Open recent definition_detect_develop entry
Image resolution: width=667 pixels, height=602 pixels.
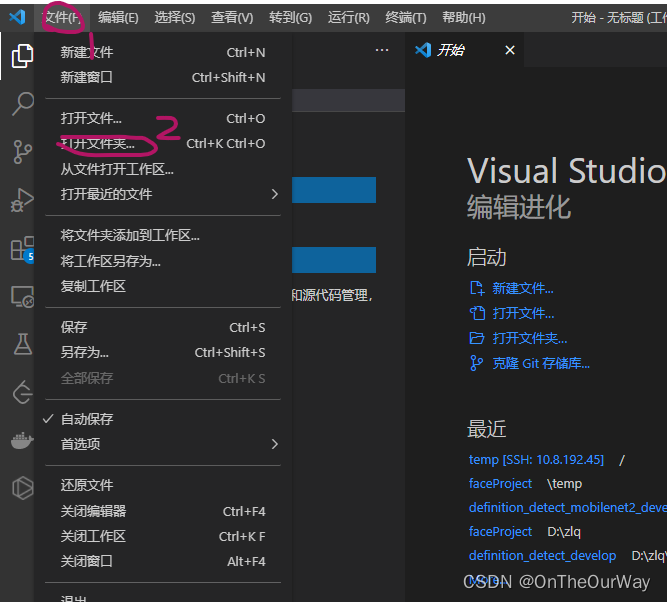point(542,555)
